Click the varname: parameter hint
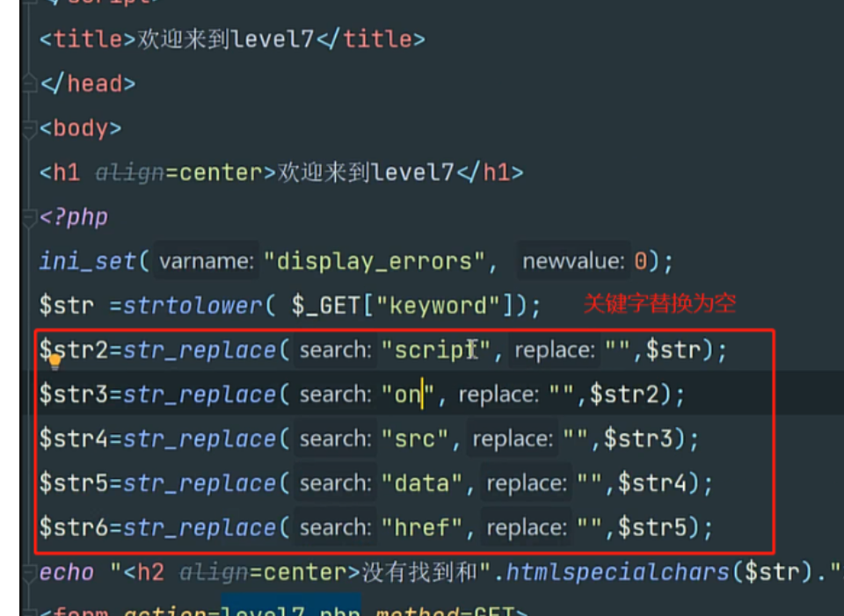This screenshot has width=844, height=616. [x=206, y=262]
